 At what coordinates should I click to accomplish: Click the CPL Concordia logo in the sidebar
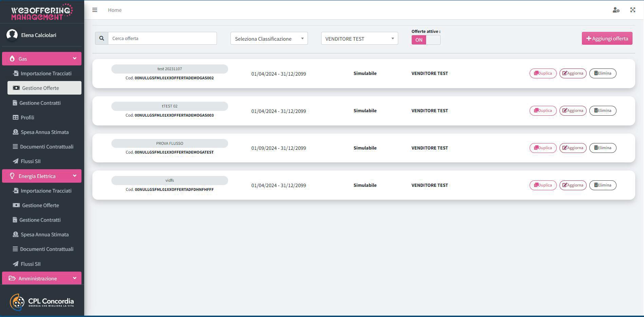pos(42,302)
